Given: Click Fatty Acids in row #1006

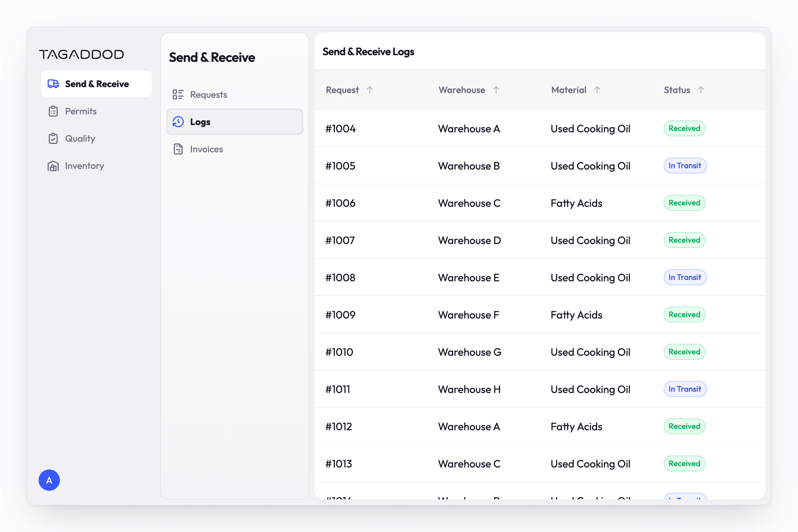Looking at the screenshot, I should (577, 203).
